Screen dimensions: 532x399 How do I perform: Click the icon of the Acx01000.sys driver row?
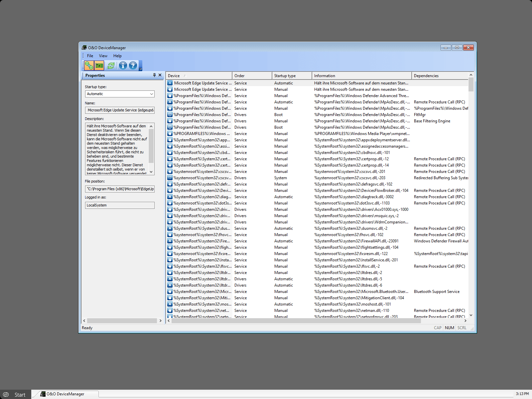[x=170, y=209]
